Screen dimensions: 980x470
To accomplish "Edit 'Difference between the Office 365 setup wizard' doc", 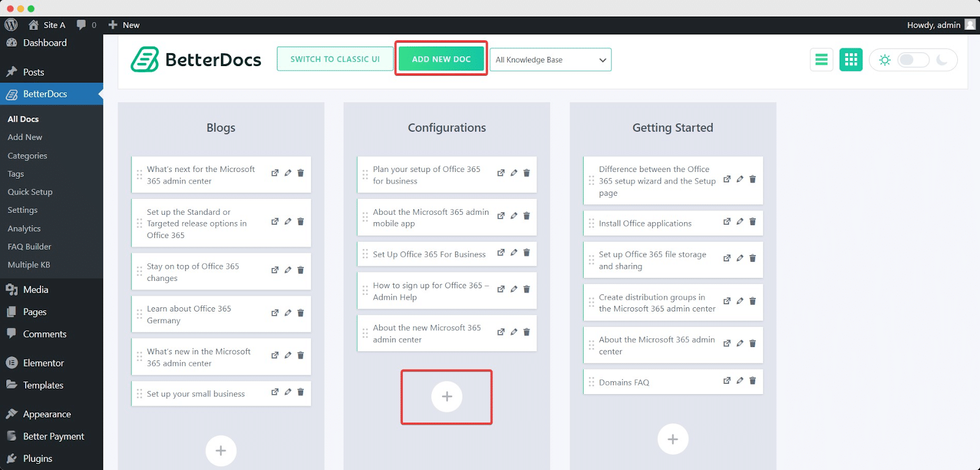I will tap(740, 179).
